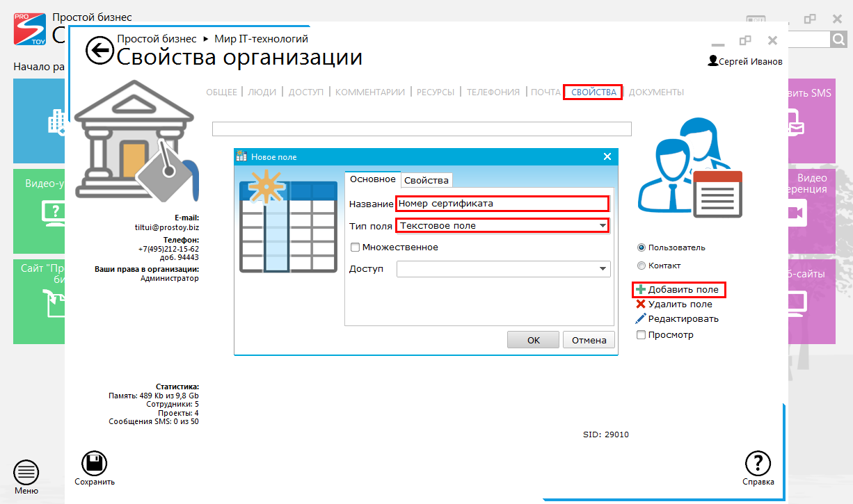The height and width of the screenshot is (504, 853).
Task: Open the ОБЩЕЕ tab
Action: pyautogui.click(x=221, y=92)
